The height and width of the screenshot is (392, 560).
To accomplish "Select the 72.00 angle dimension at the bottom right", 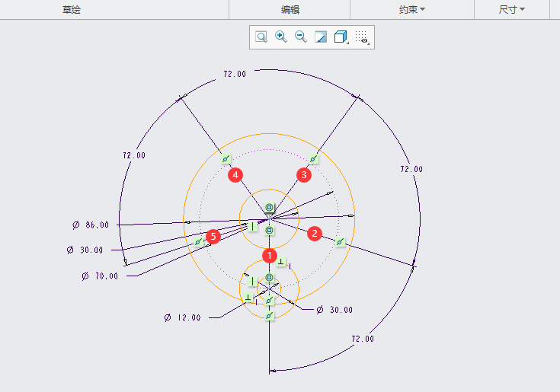I will [363, 339].
